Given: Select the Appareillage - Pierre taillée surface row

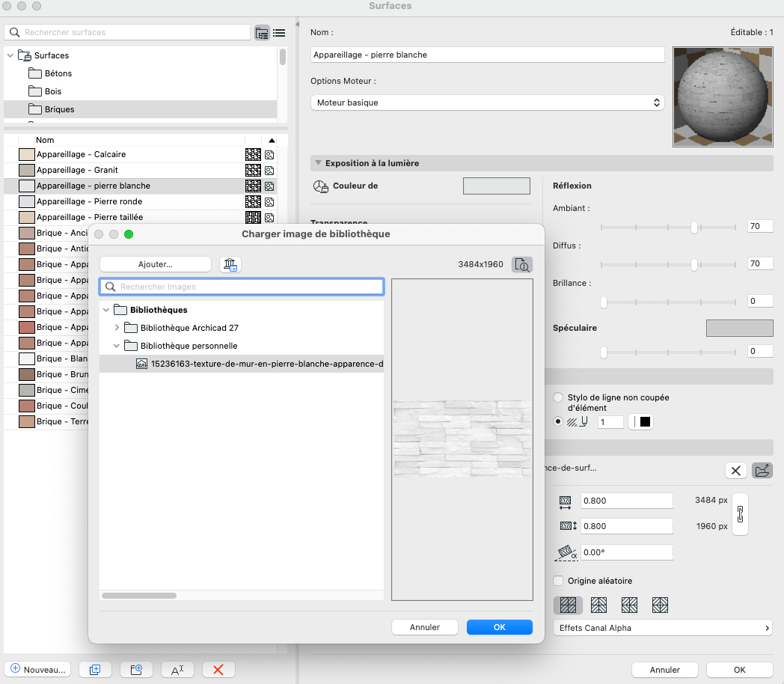Looking at the screenshot, I should (x=140, y=217).
